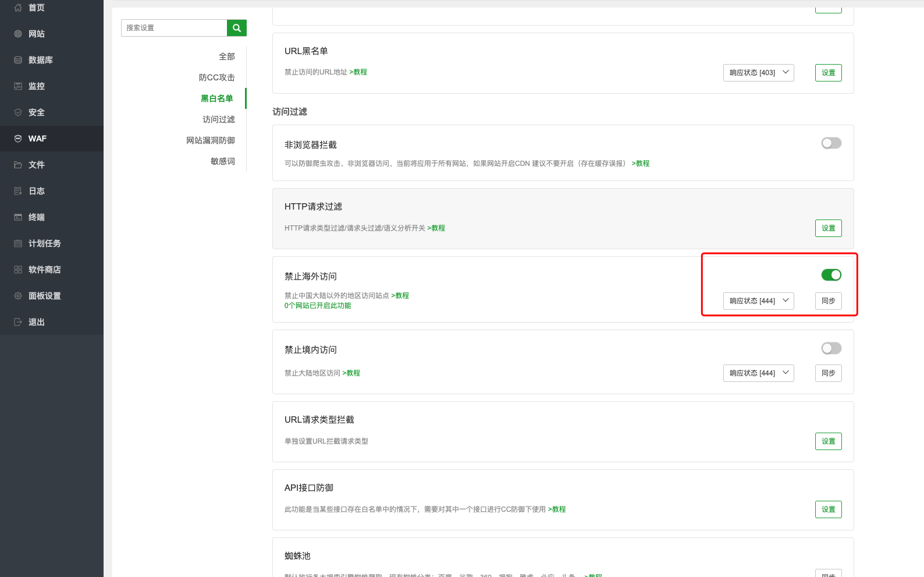The height and width of the screenshot is (577, 924).
Task: Click the database icon beside 数据库
Action: point(18,60)
